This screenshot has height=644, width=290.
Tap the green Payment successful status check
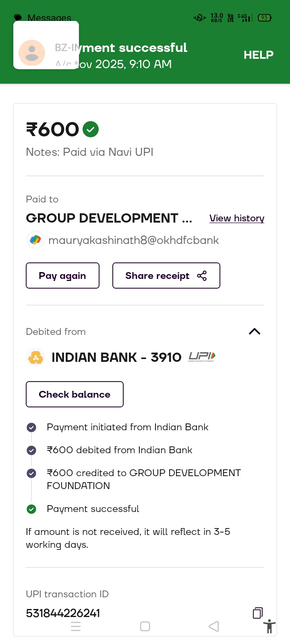tap(31, 509)
